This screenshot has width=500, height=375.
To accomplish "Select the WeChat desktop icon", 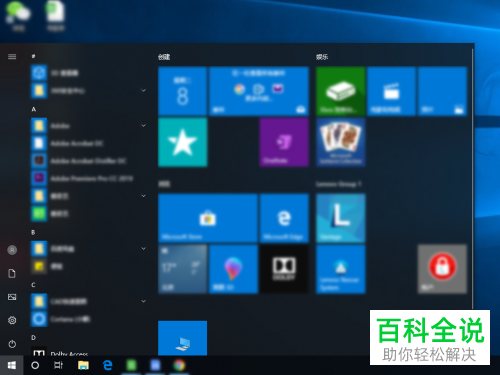I will [18, 16].
